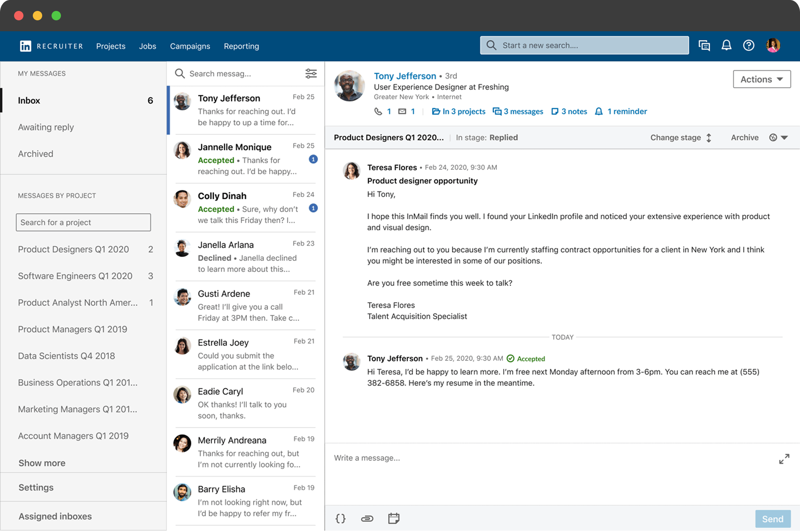Click Tony Jefferson's large profile photo

click(349, 86)
